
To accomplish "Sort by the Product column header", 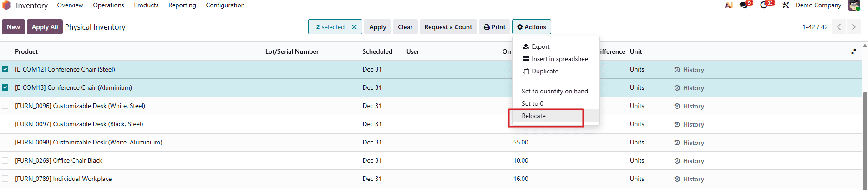I will click(x=26, y=51).
